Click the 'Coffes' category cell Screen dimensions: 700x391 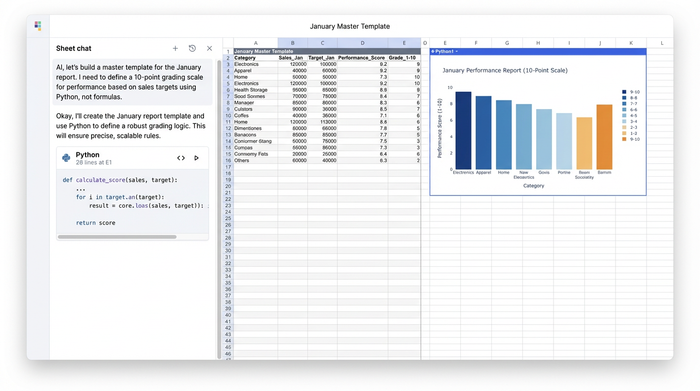pos(255,116)
